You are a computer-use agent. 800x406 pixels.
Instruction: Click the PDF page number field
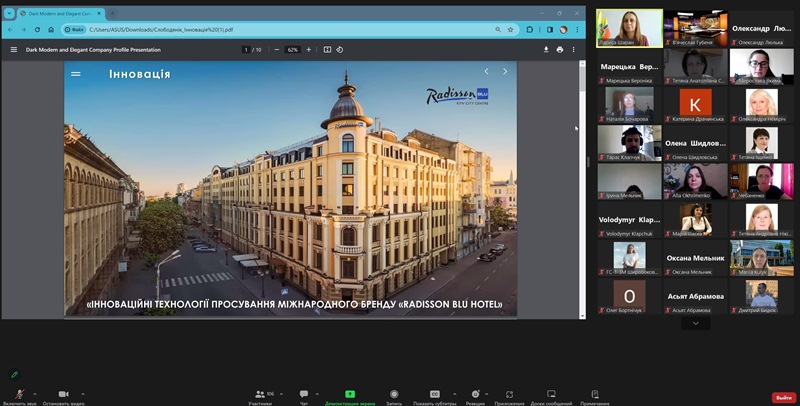(246, 49)
